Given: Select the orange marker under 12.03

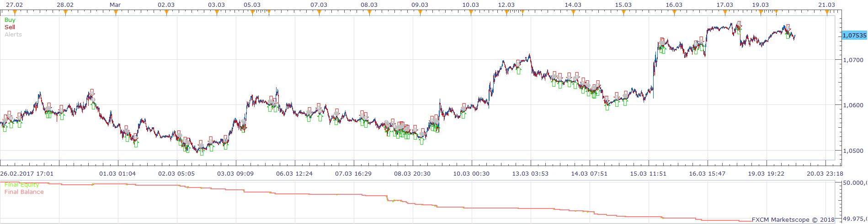Looking at the screenshot, I should coord(506,12).
